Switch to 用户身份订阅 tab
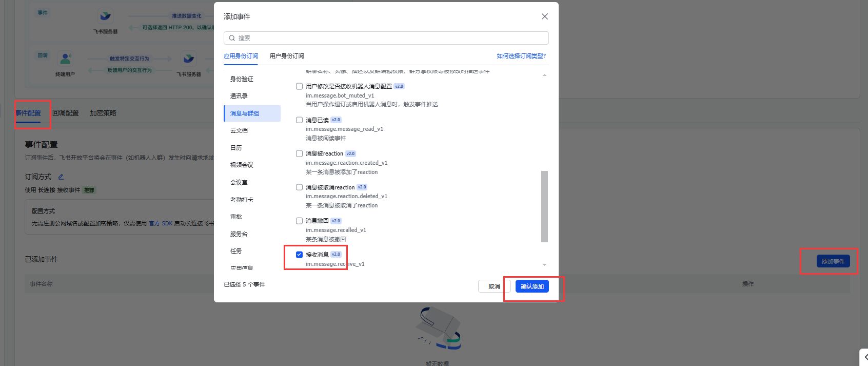The height and width of the screenshot is (366, 868). [287, 56]
